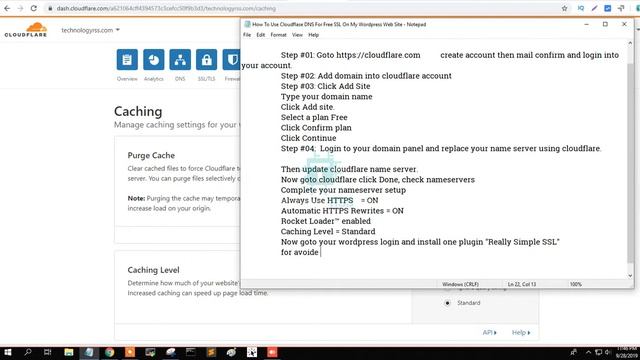
Task: Minimize the Notepad window
Action: tap(587, 24)
